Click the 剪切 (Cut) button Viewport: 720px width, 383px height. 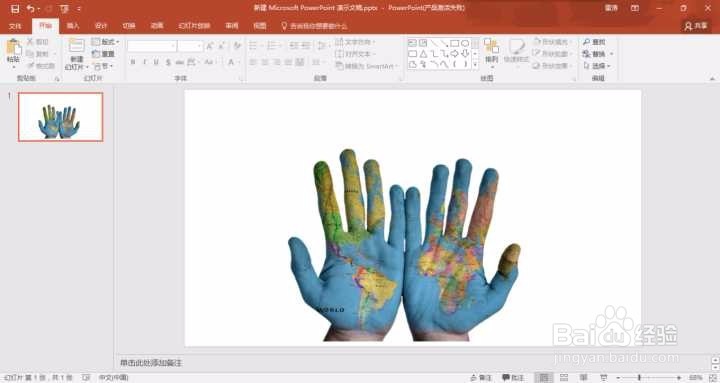pos(38,42)
